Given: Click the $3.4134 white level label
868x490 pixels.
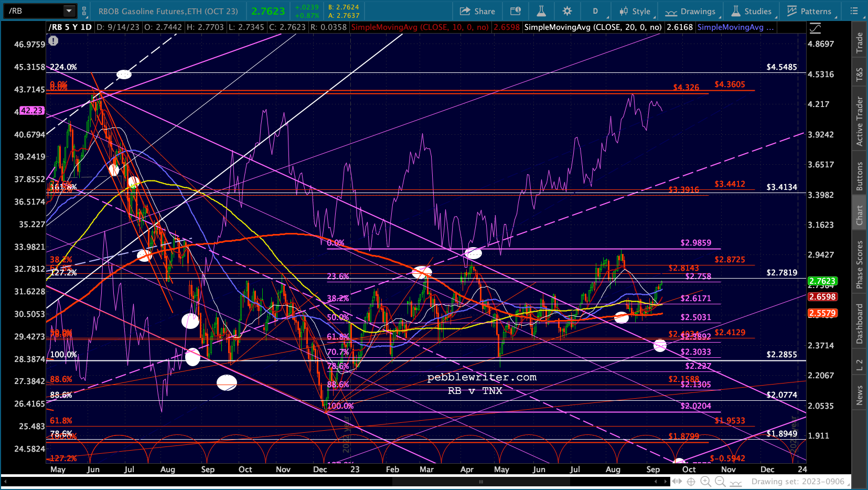Looking at the screenshot, I should (781, 187).
